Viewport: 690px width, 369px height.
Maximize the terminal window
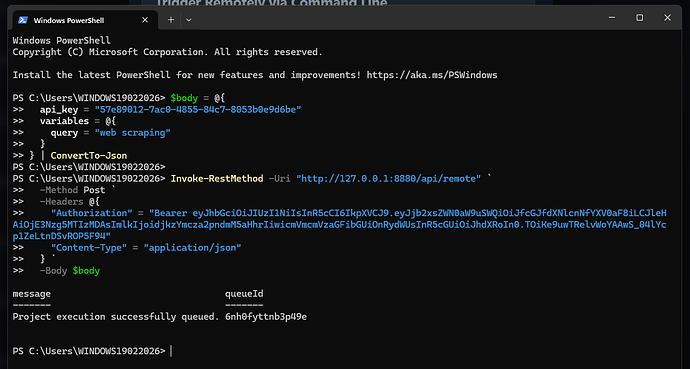tap(640, 18)
